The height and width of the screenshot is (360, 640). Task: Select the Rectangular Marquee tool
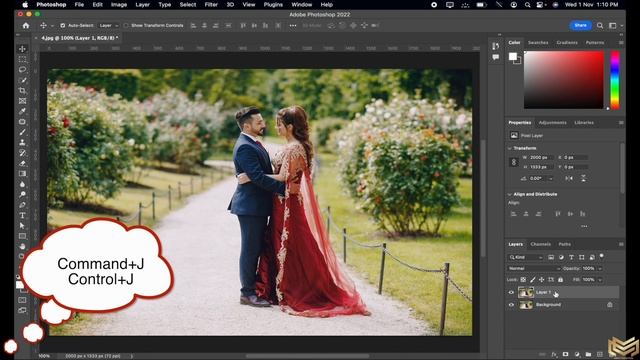[x=22, y=59]
